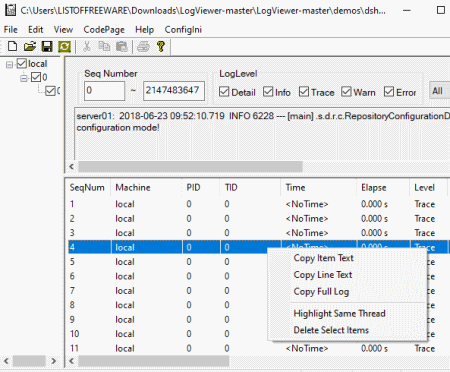The height and width of the screenshot is (372, 450).
Task: Choose Copy Full Log from context menu
Action: click(321, 292)
